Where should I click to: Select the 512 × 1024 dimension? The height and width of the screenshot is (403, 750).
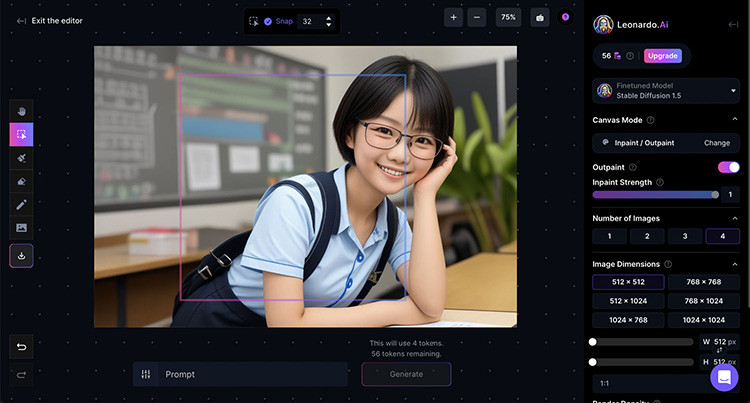coord(628,301)
